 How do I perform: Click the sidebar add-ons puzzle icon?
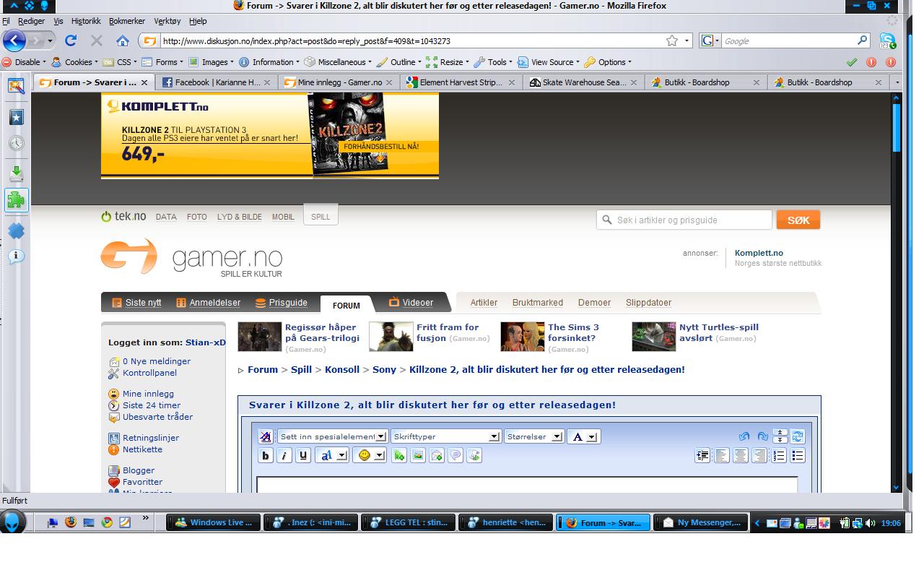point(16,200)
